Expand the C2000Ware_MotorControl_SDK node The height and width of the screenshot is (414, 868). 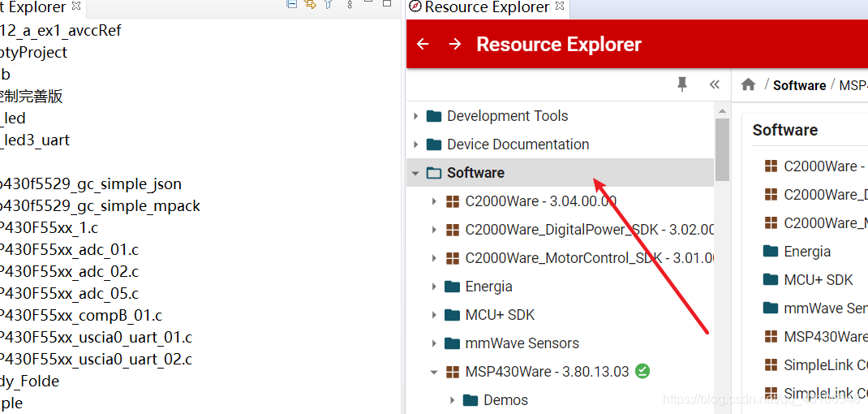point(434,258)
